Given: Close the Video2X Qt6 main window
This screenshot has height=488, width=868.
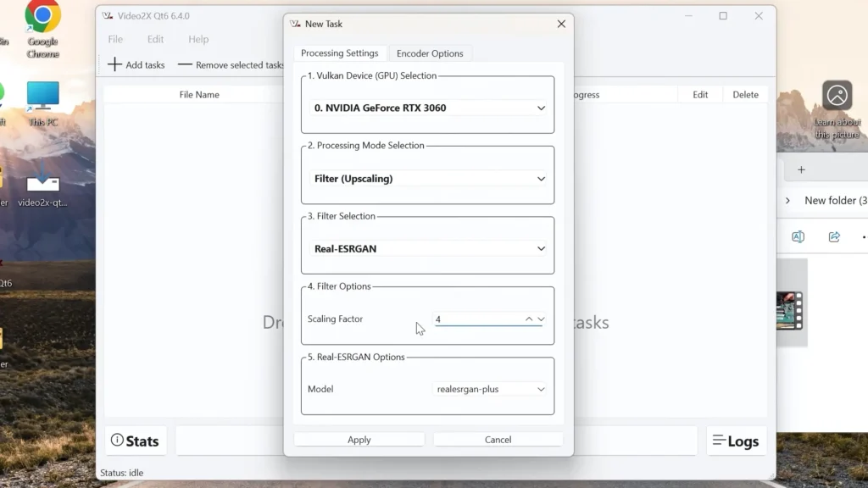Looking at the screenshot, I should coord(759,16).
